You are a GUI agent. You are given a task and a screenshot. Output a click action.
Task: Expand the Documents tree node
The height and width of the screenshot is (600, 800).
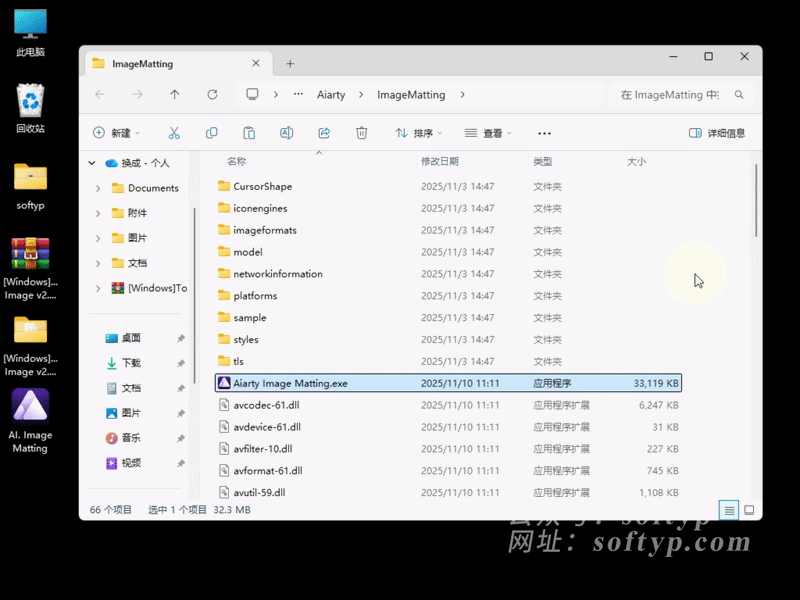pos(98,188)
